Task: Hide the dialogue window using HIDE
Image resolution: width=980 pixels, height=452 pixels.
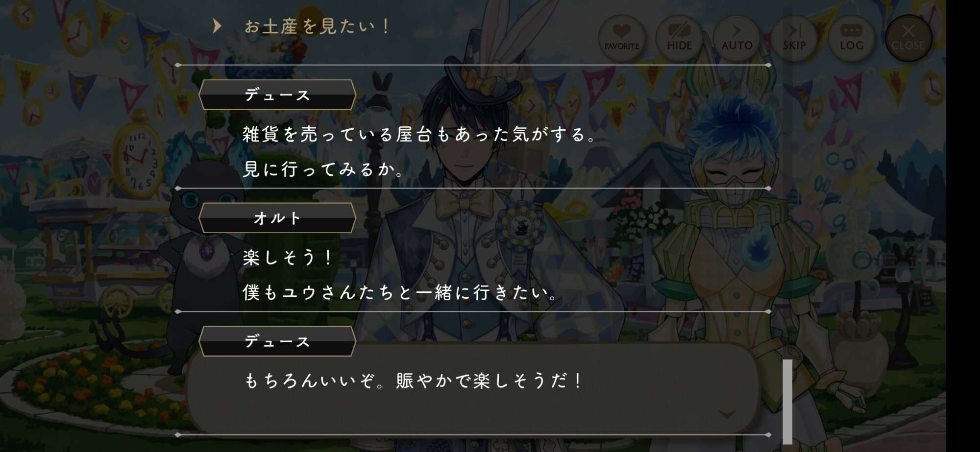Action: [679, 38]
